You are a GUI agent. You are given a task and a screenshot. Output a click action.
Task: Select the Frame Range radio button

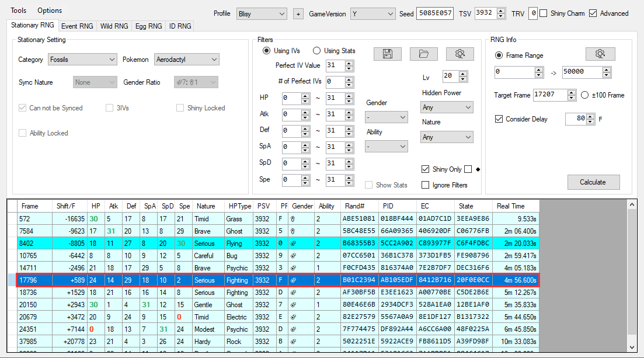(499, 55)
